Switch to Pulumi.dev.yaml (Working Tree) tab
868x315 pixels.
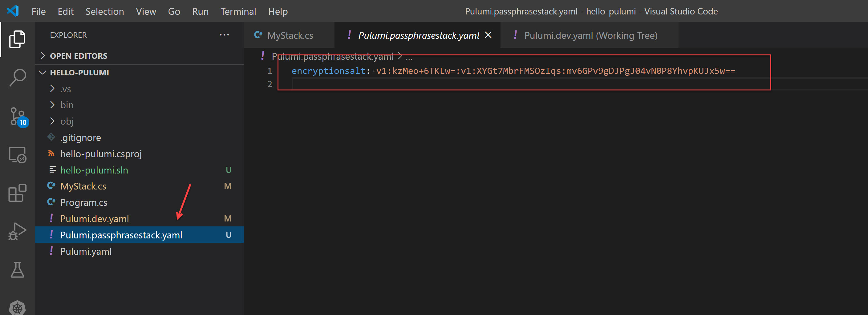[x=590, y=35]
